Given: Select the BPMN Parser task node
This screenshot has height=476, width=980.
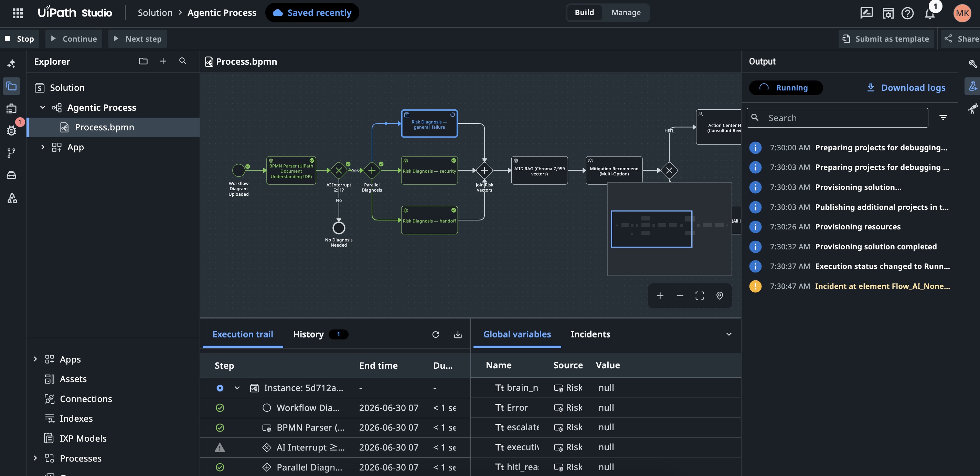Looking at the screenshot, I should point(291,171).
